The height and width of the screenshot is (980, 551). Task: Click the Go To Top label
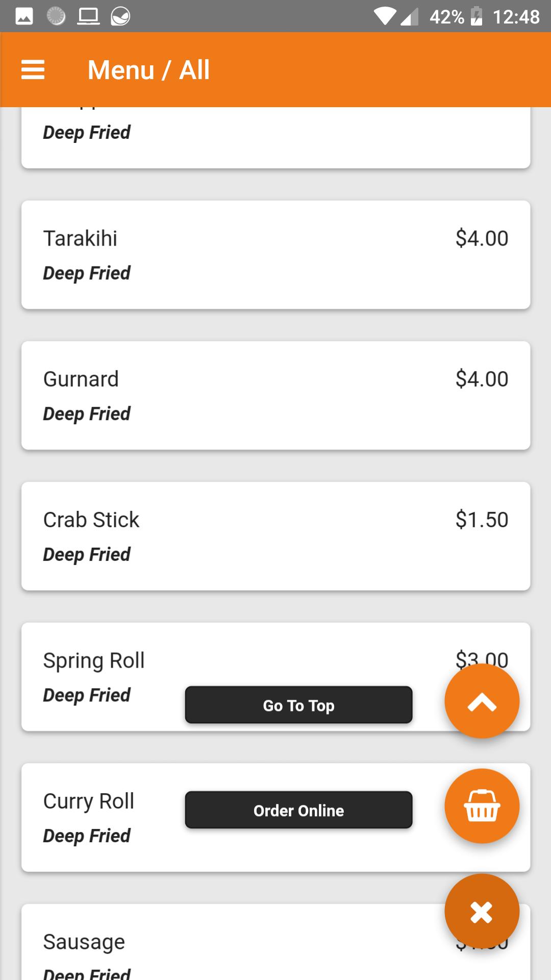(298, 705)
